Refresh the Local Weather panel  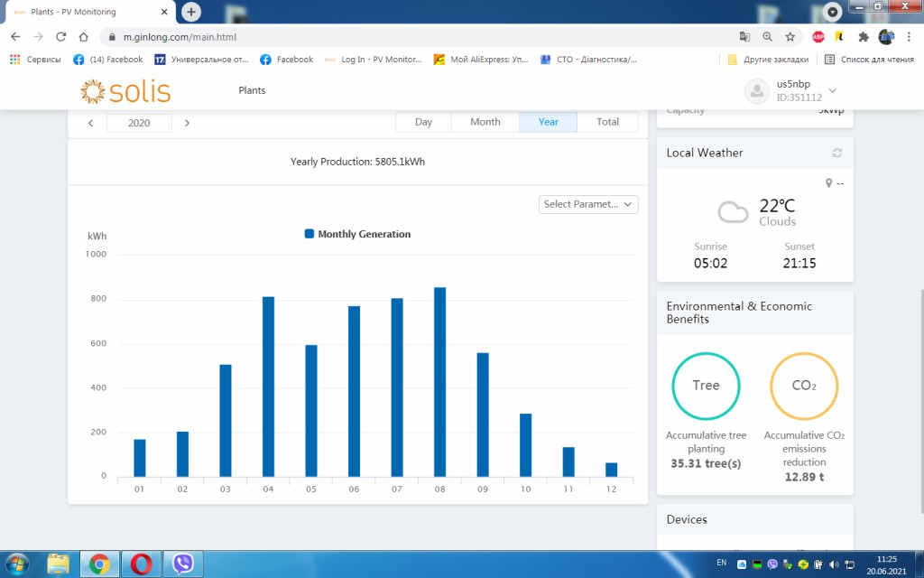coord(836,154)
